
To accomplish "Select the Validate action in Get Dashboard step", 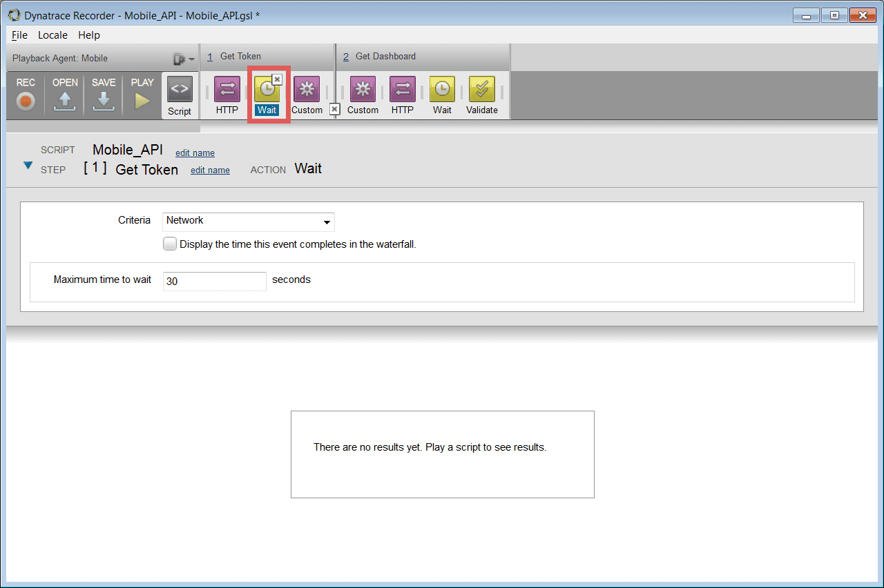I will coord(482,95).
